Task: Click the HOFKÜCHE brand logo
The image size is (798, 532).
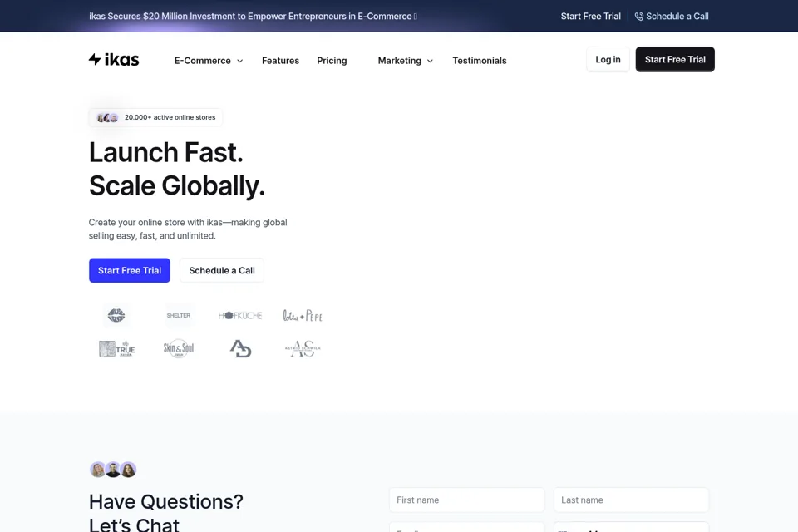Action: 240,316
